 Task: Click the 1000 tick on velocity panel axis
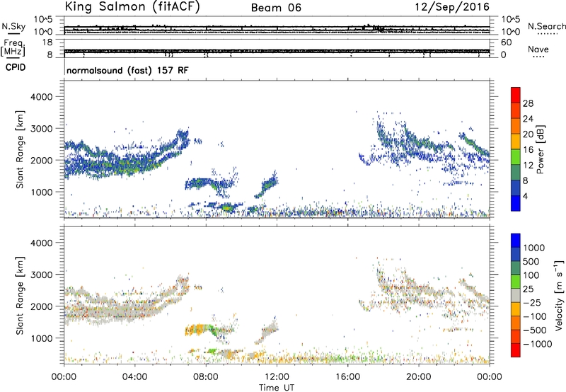tap(42, 338)
